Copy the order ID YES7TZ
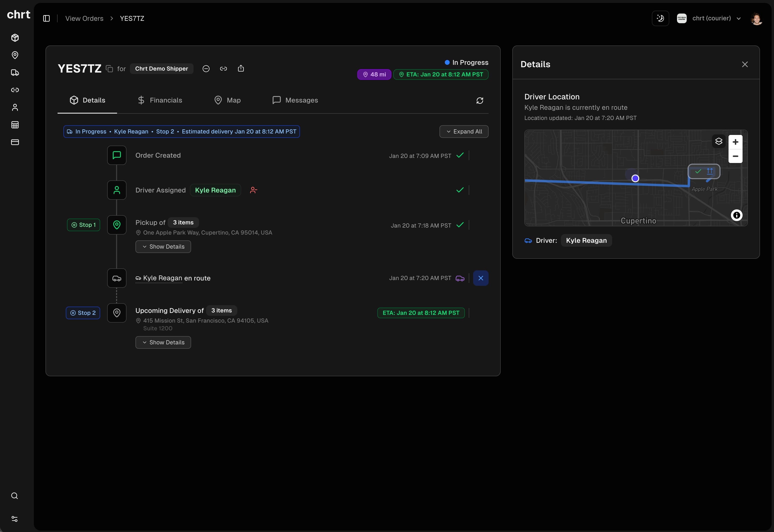This screenshot has width=774, height=532. tap(109, 68)
